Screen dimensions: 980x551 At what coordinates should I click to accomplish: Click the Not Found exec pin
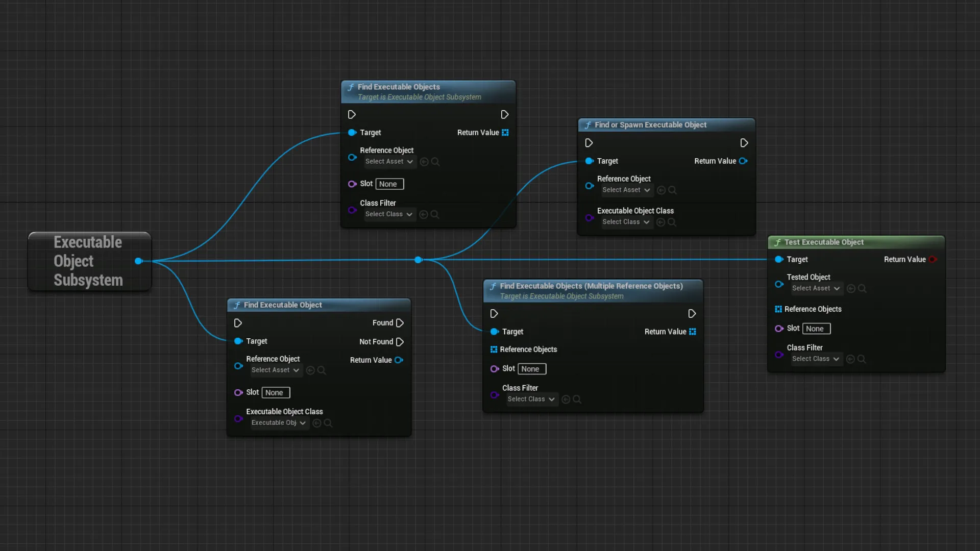[400, 342]
